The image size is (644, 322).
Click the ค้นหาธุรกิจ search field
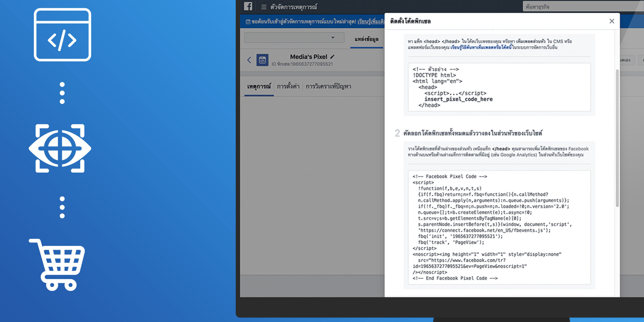[x=579, y=7]
